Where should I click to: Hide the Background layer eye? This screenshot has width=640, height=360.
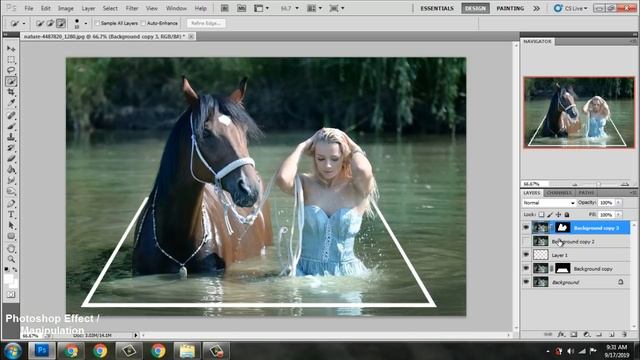(x=526, y=282)
